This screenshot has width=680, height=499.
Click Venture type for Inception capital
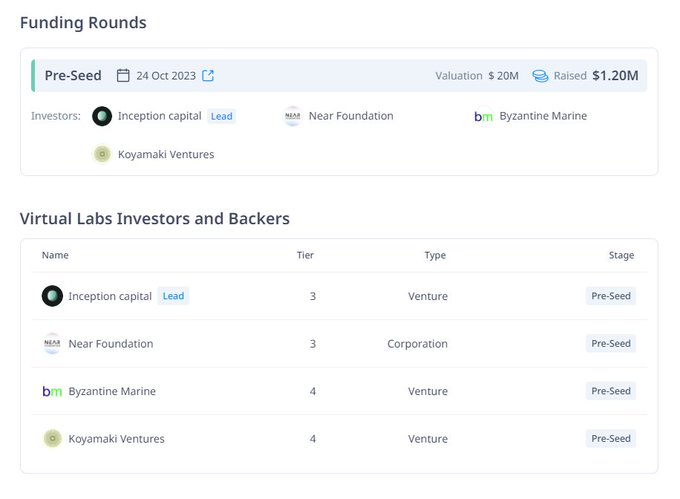coord(428,296)
